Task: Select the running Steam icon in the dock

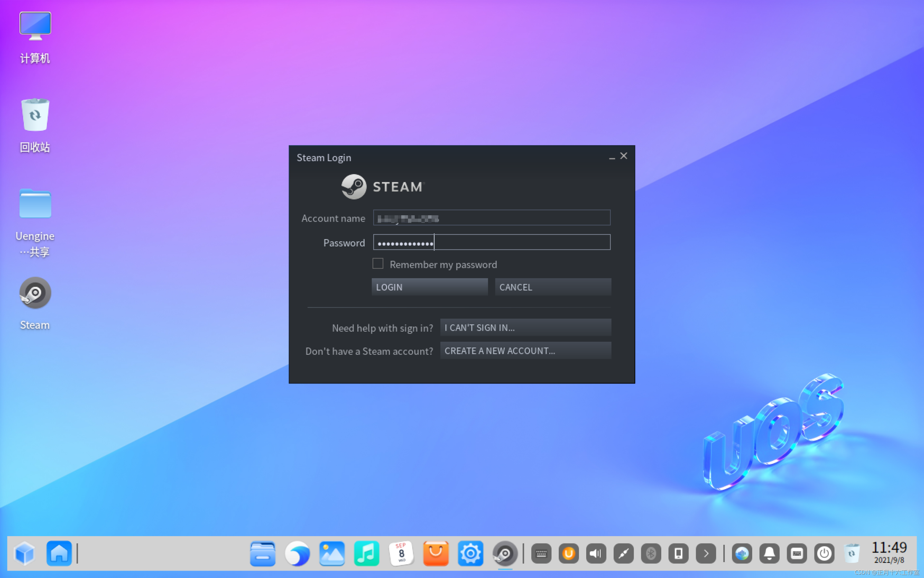Action: tap(505, 553)
